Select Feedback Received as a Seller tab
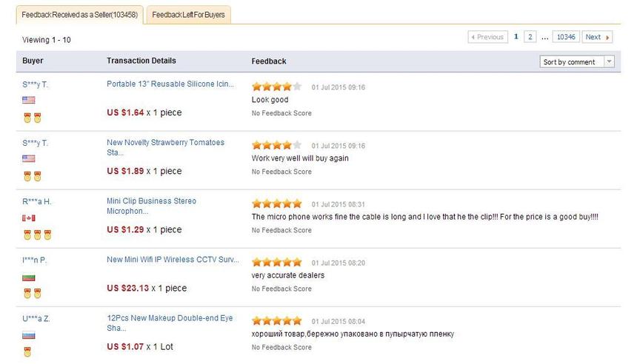 coord(79,15)
